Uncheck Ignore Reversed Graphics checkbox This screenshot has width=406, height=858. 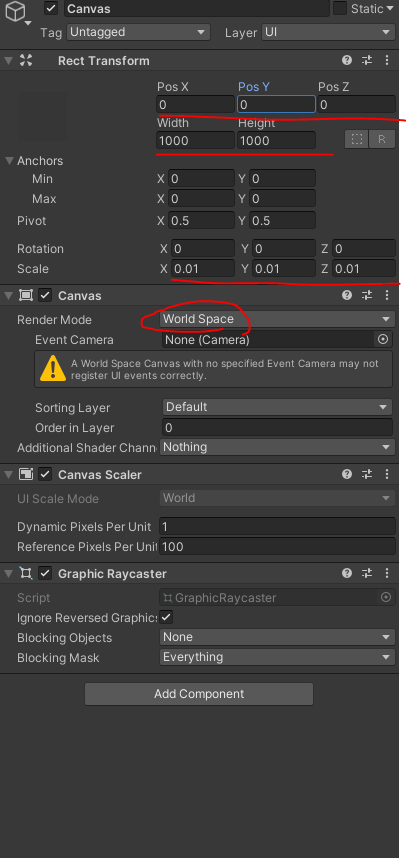pos(166,617)
